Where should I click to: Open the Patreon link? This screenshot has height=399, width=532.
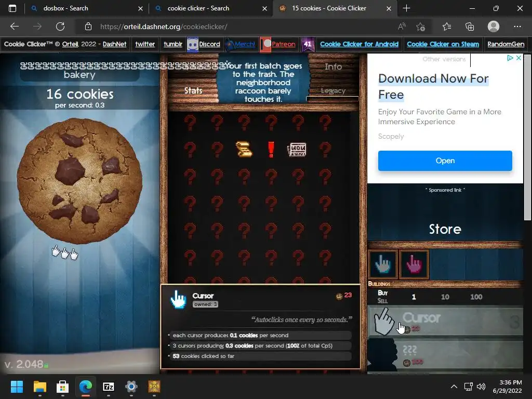[x=283, y=44]
